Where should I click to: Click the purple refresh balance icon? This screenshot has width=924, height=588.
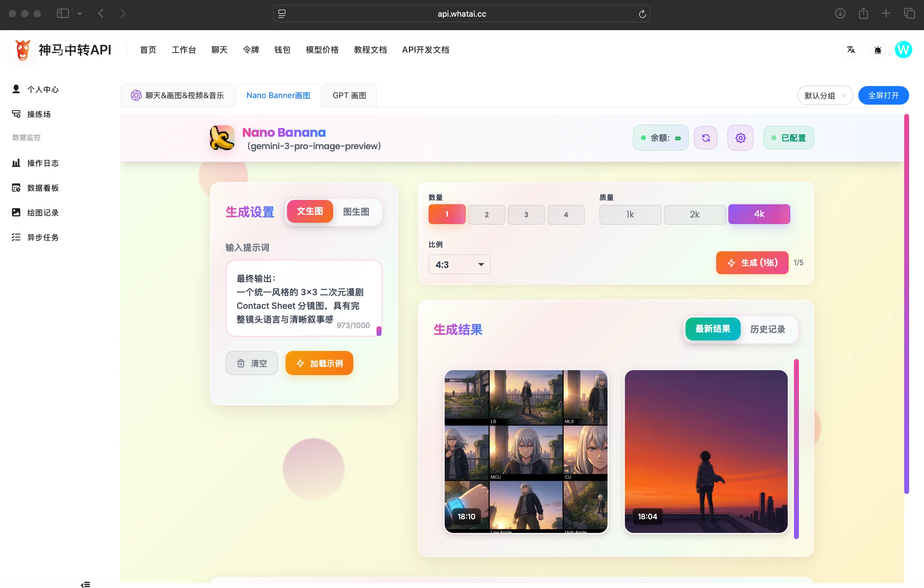(x=705, y=138)
